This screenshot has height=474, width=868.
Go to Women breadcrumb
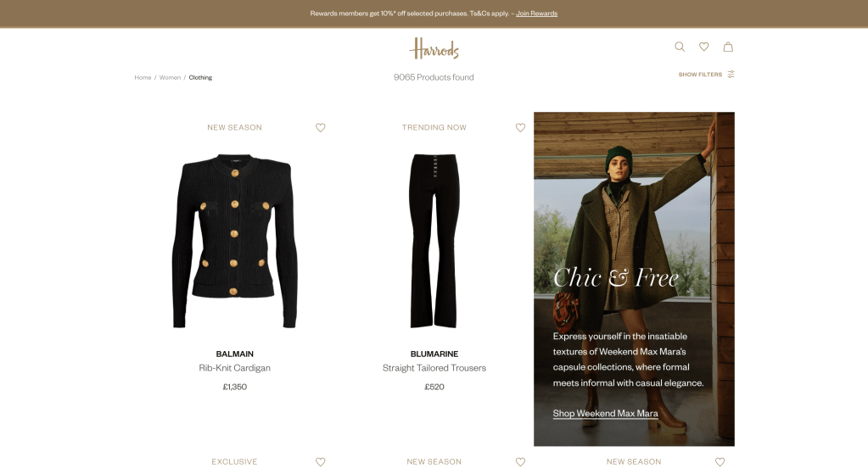tap(170, 77)
